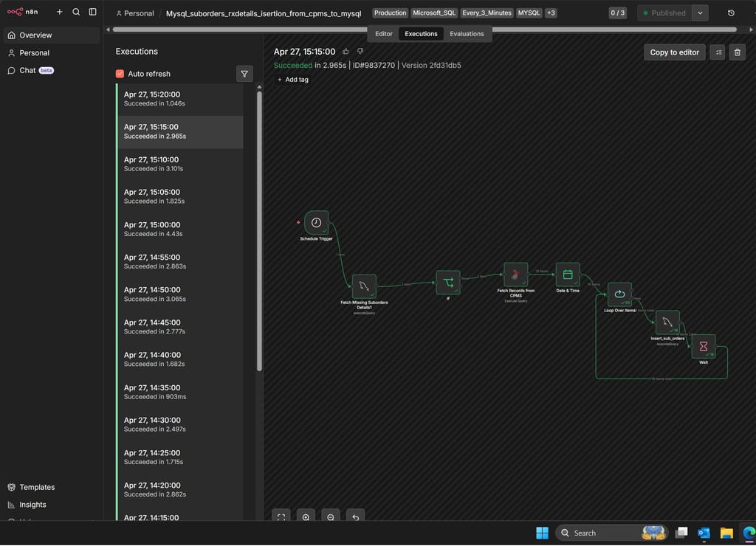
Task: Fit workflow to view icon
Action: pos(281,517)
